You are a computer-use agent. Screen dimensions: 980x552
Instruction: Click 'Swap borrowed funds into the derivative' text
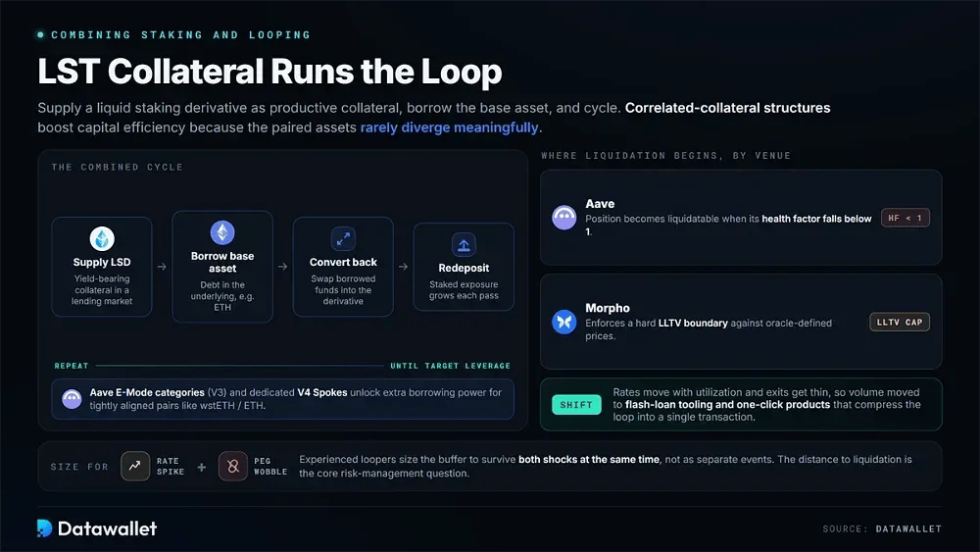[x=343, y=290]
